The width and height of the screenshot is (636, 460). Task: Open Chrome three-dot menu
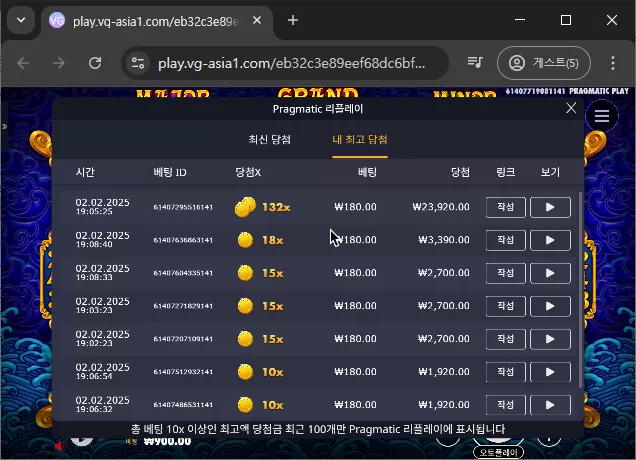pos(613,63)
